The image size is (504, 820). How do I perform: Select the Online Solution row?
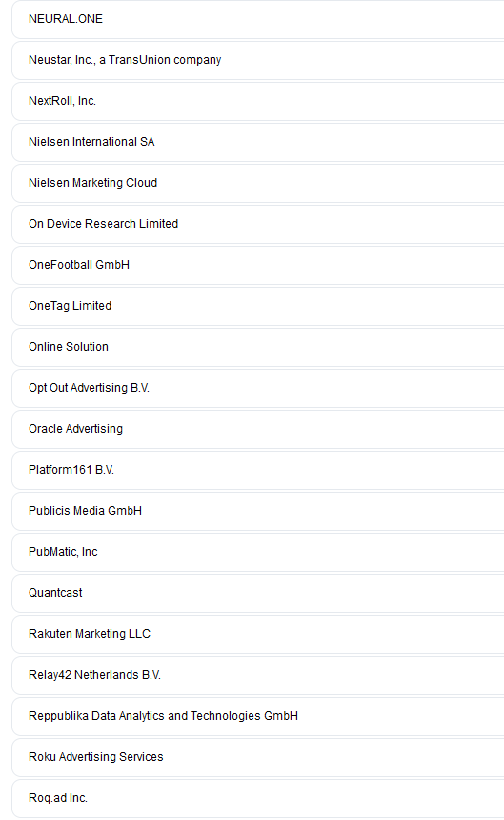[258, 347]
